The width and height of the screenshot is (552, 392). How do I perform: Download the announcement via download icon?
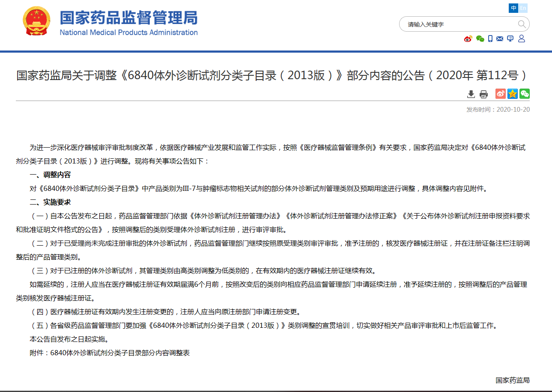471,94
